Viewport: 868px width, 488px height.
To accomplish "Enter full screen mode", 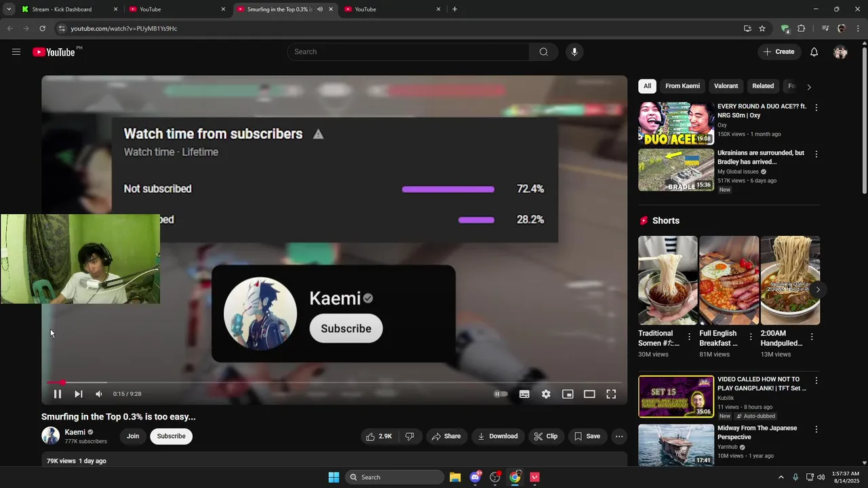I will (611, 394).
